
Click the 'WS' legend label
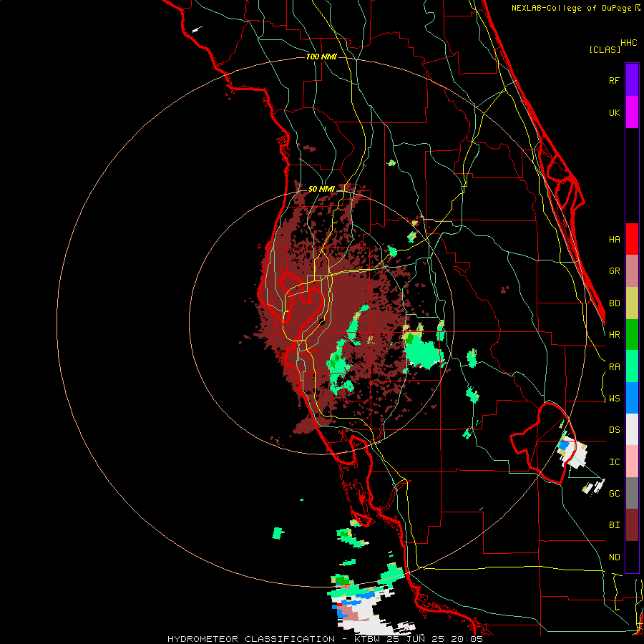(x=614, y=399)
